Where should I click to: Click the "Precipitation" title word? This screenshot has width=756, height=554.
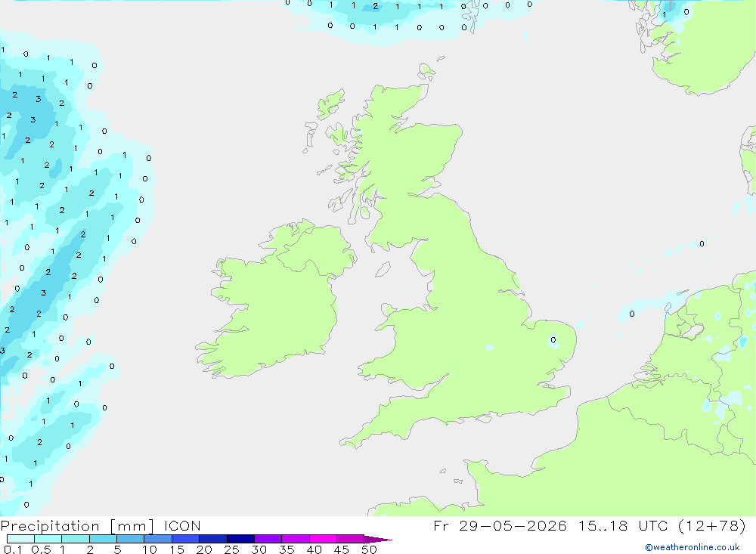(x=50, y=526)
